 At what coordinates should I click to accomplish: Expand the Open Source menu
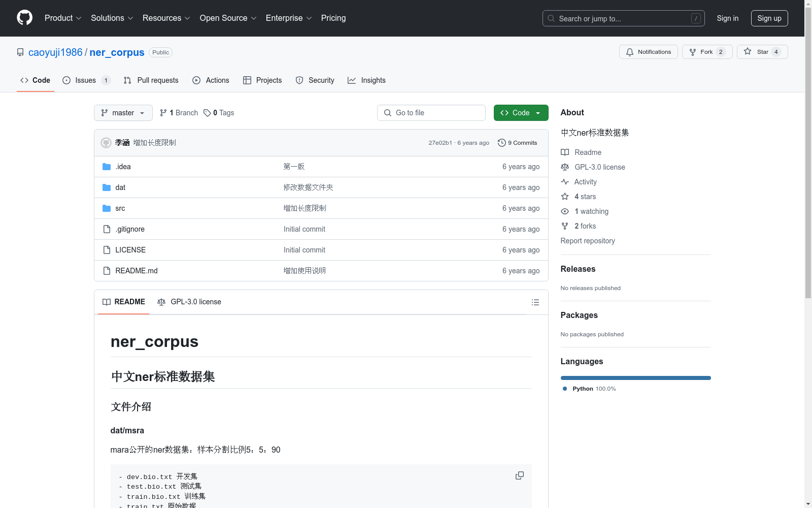coord(228,18)
